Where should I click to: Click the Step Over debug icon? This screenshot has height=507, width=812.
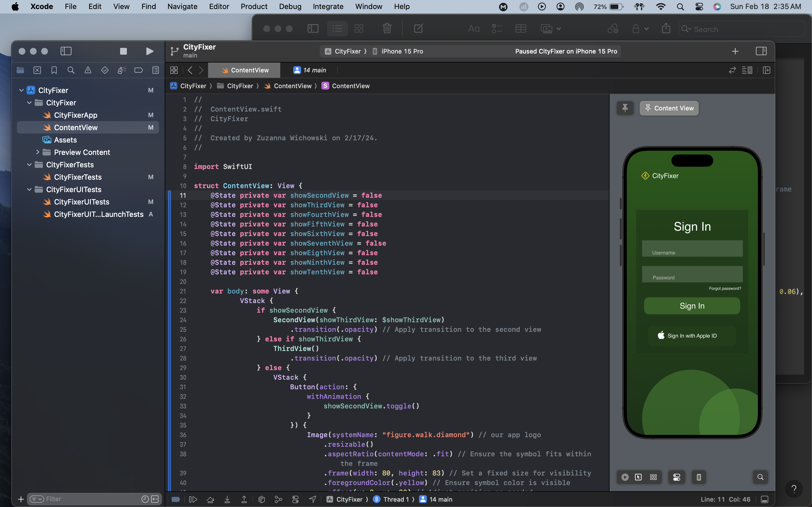tap(210, 499)
